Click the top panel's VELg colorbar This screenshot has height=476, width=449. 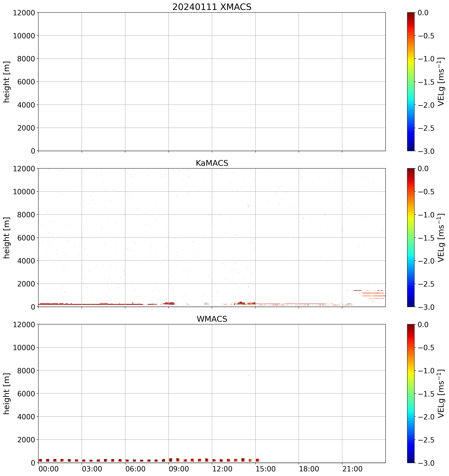(411, 82)
